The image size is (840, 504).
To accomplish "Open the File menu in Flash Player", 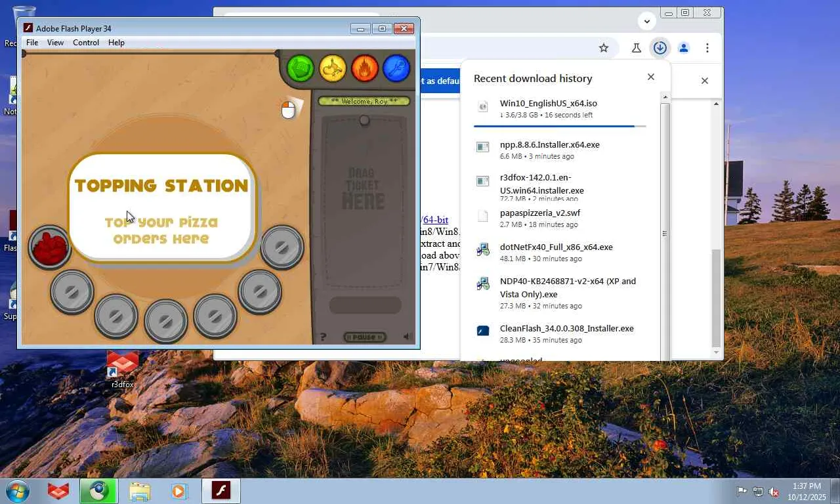I will [31, 43].
